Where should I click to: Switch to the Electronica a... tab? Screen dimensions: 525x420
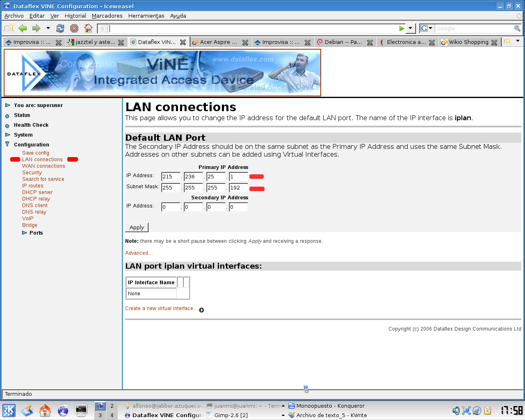403,42
